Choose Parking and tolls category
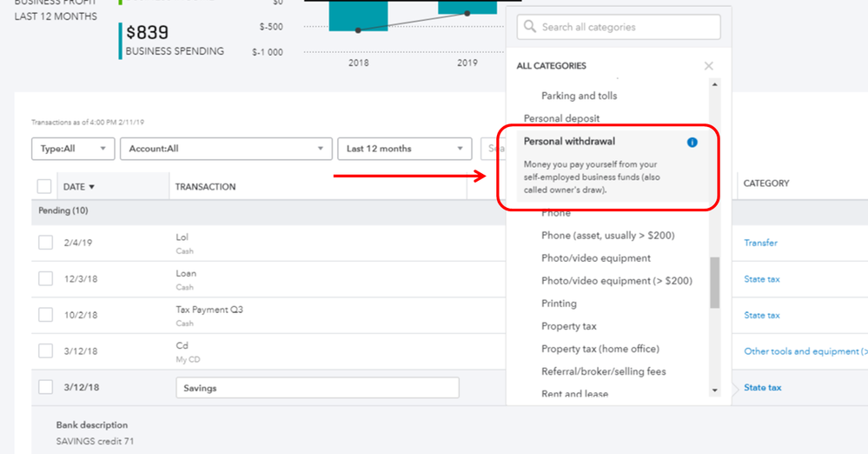 pyautogui.click(x=579, y=96)
